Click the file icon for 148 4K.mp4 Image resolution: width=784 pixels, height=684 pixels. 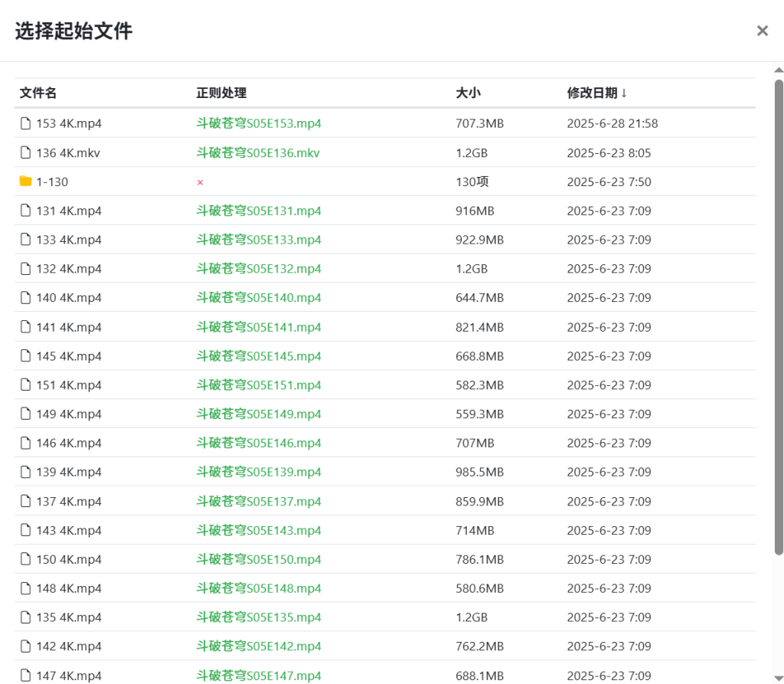tap(25, 588)
